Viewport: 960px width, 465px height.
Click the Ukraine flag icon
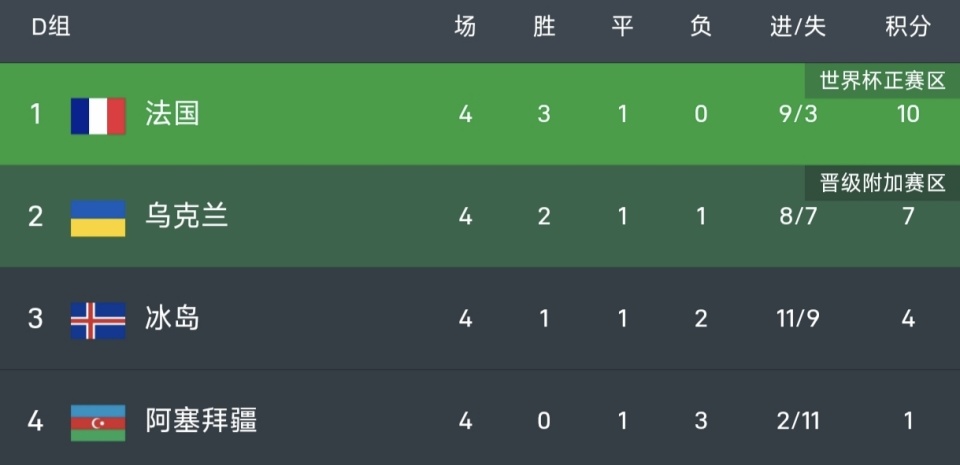point(98,217)
